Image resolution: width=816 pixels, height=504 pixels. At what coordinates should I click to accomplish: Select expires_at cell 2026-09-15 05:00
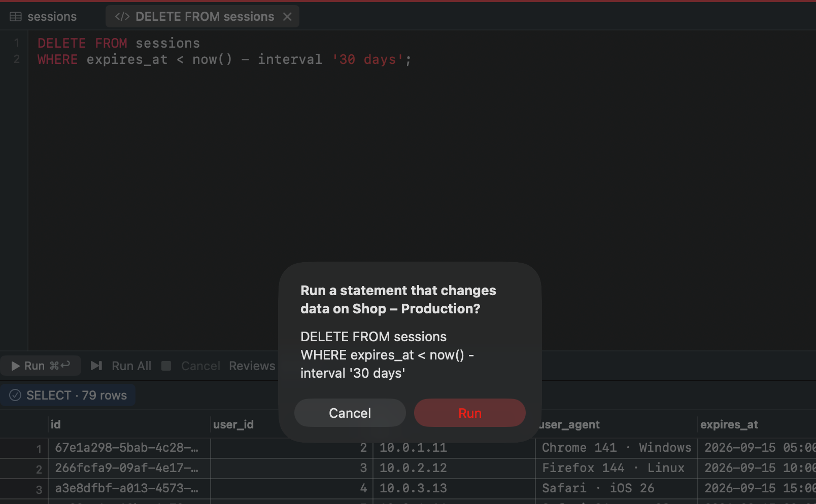click(757, 448)
